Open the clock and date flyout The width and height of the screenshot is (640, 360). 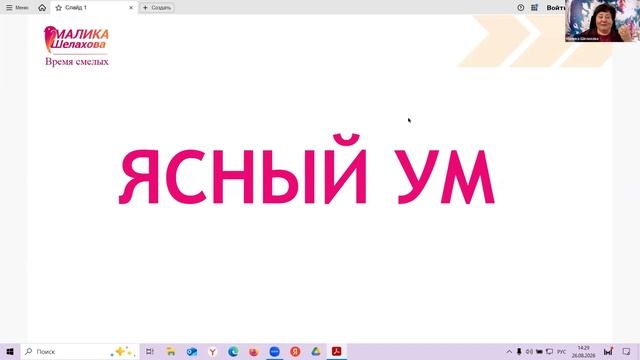click(584, 351)
